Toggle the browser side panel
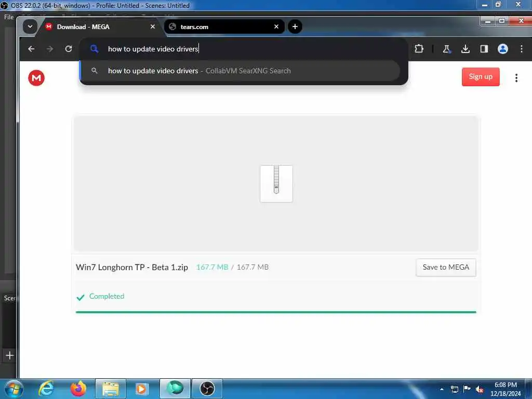The image size is (532, 399). 484,49
